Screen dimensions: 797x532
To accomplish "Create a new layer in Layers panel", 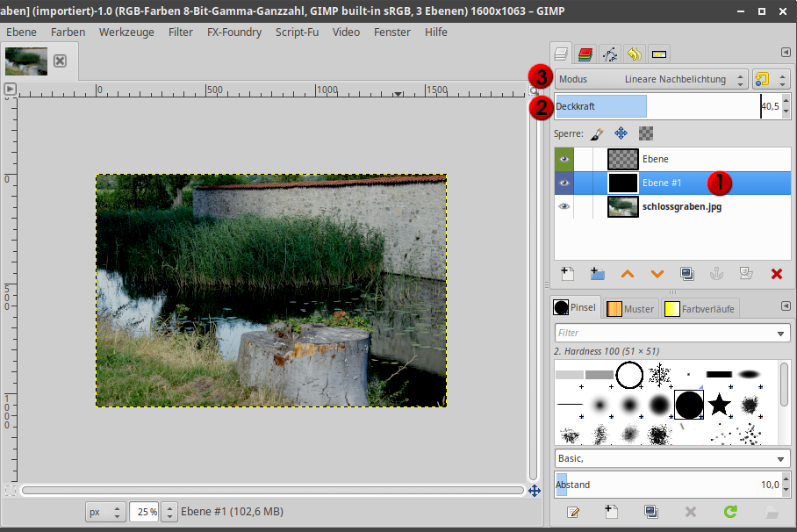I will (567, 274).
